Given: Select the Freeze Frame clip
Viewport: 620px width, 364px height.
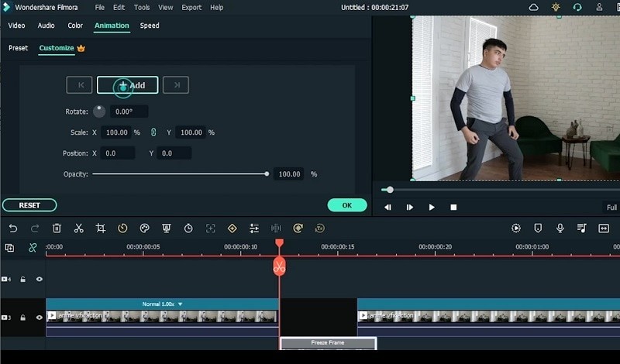Looking at the screenshot, I should 328,343.
